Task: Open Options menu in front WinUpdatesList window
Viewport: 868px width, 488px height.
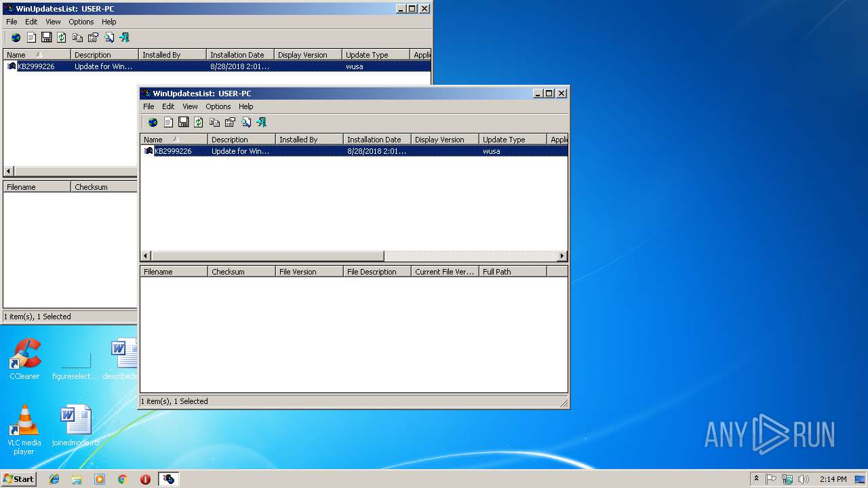Action: (x=218, y=106)
